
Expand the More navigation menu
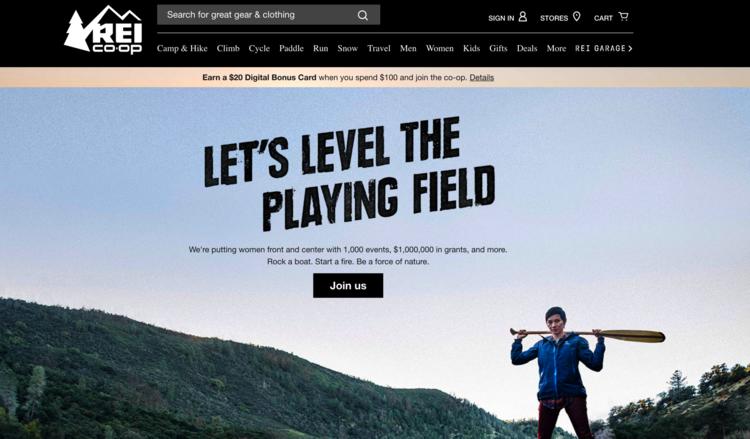click(556, 48)
